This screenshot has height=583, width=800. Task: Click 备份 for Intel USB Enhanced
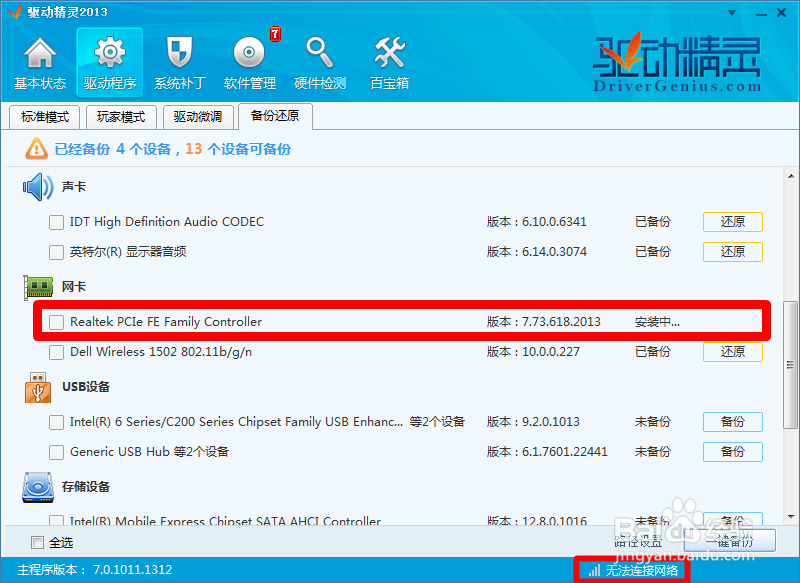733,422
